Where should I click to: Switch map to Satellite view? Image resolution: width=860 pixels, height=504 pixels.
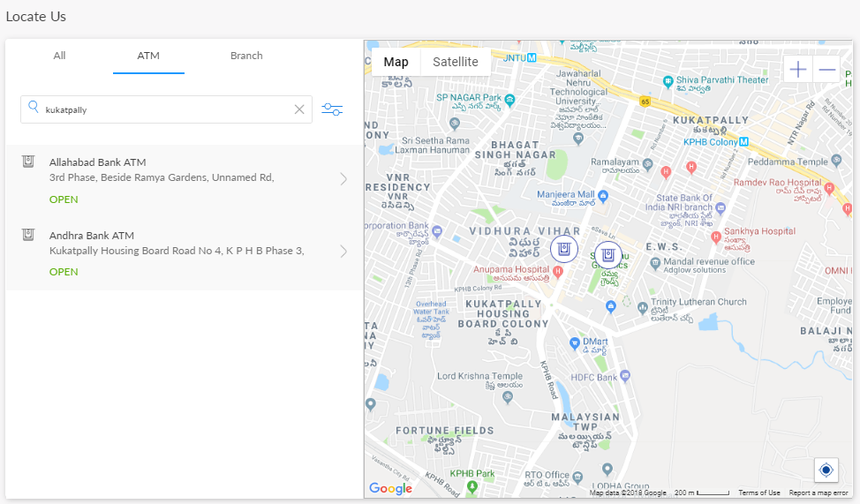tap(456, 62)
